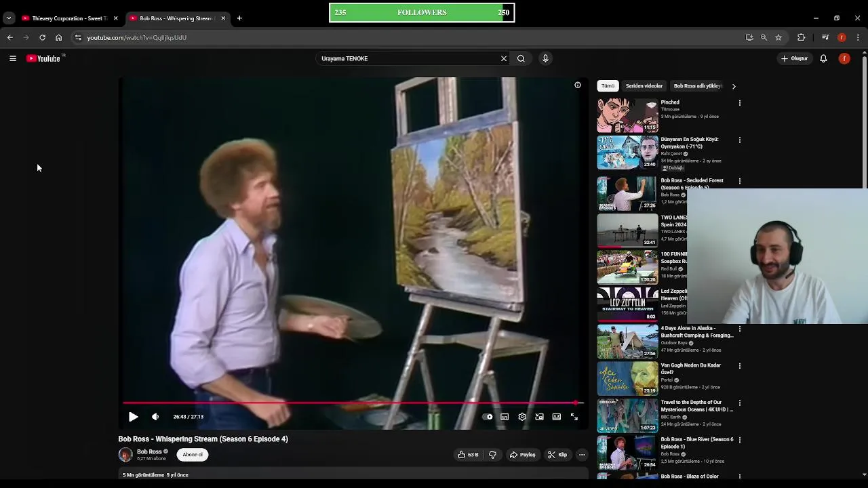Open the media control toolbar icon
Screen dimensions: 868x488
(825, 38)
